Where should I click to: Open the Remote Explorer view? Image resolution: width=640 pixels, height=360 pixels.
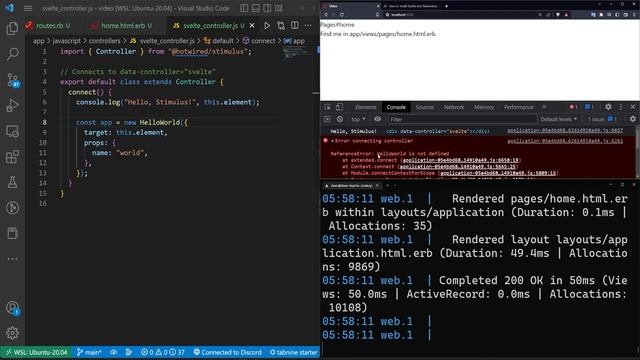pyautogui.click(x=12, y=131)
